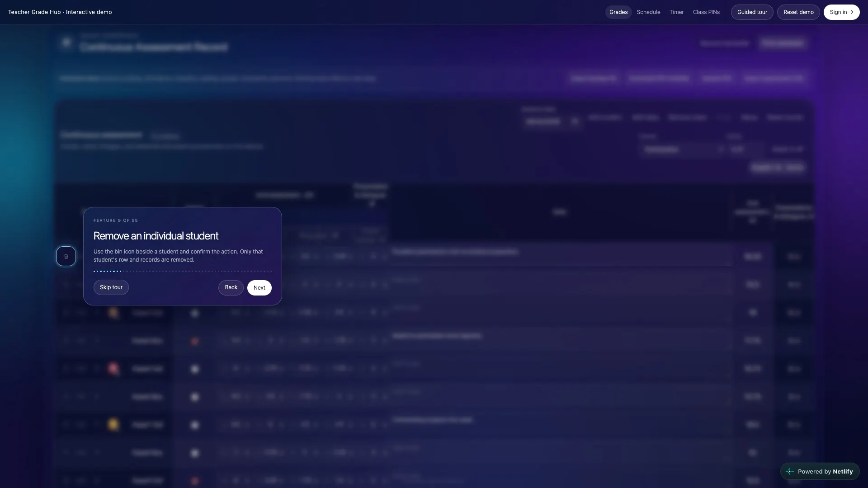Open the Class PINs tab
Screen dimensions: 868x488
tap(706, 12)
